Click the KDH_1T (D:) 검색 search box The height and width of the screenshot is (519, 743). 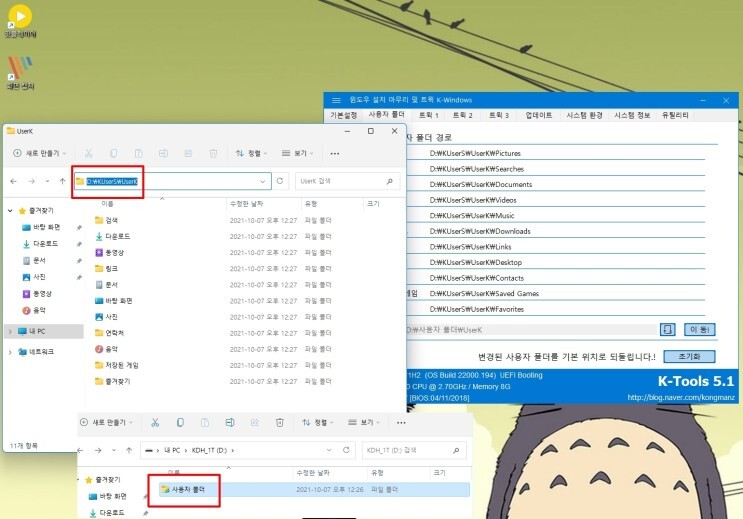click(x=414, y=450)
